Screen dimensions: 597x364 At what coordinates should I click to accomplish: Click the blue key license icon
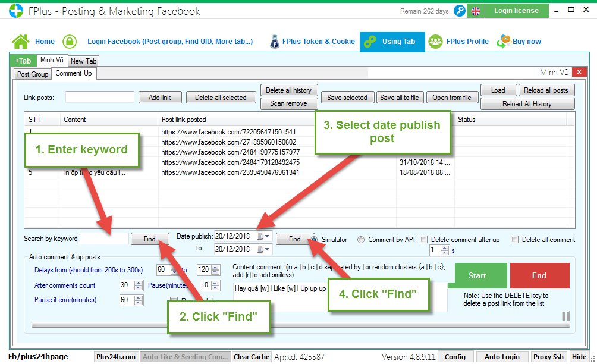(460, 11)
